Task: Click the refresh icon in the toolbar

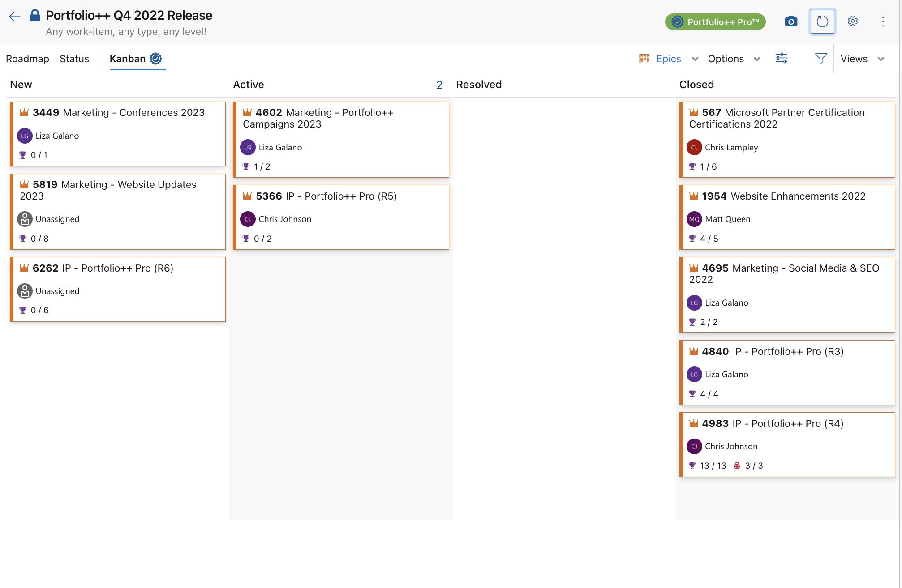Action: coord(822,21)
